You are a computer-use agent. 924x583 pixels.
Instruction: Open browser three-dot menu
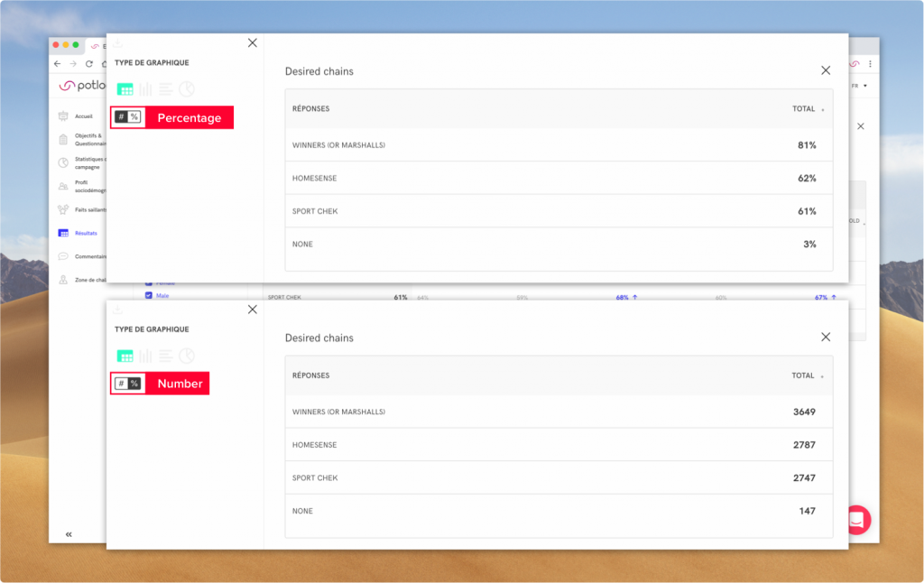(x=871, y=64)
